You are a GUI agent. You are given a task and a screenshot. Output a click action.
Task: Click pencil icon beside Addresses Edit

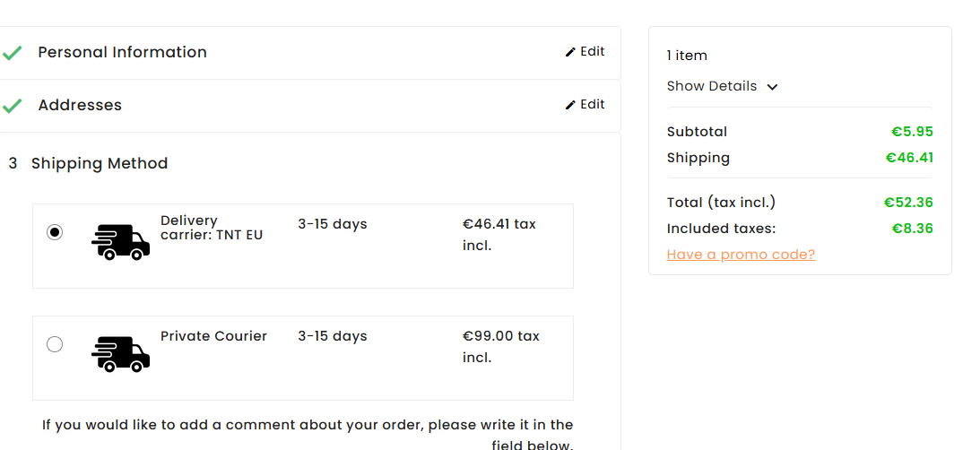point(570,105)
